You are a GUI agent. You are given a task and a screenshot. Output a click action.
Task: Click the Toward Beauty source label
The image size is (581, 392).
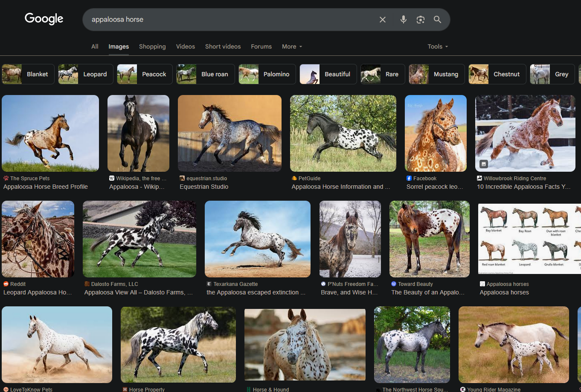(415, 284)
